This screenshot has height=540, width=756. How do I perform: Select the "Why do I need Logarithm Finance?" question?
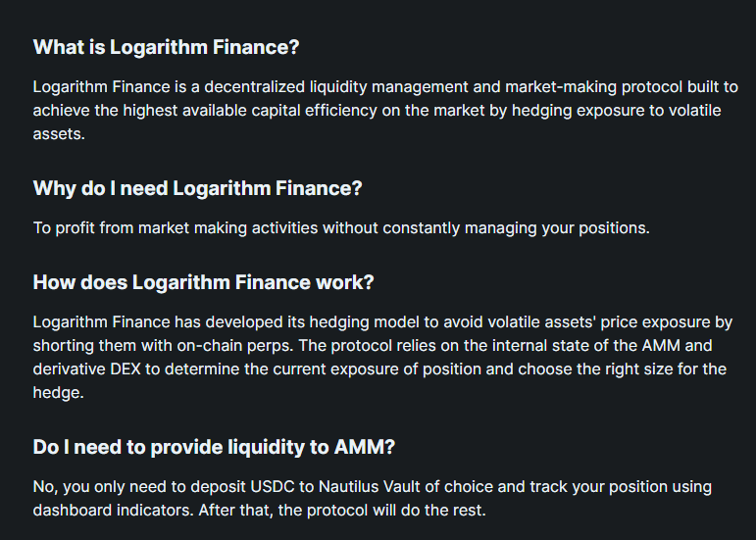tap(197, 188)
